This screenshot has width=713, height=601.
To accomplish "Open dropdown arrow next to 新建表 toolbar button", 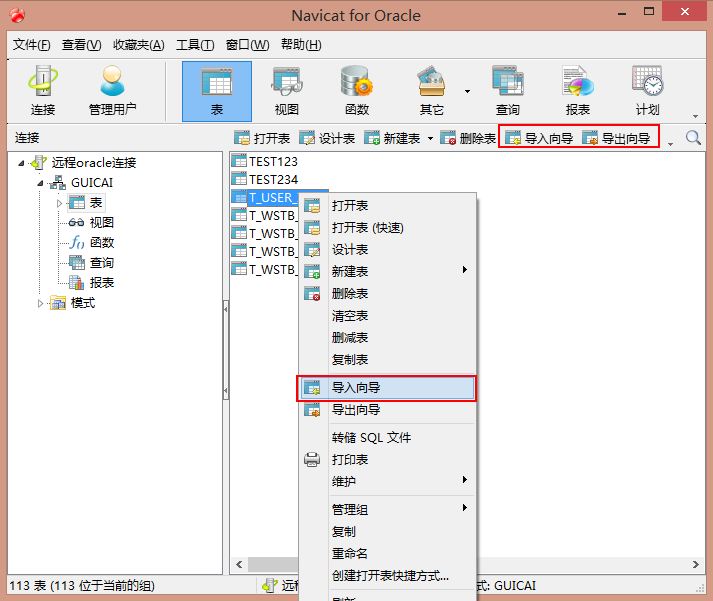I will point(430,138).
